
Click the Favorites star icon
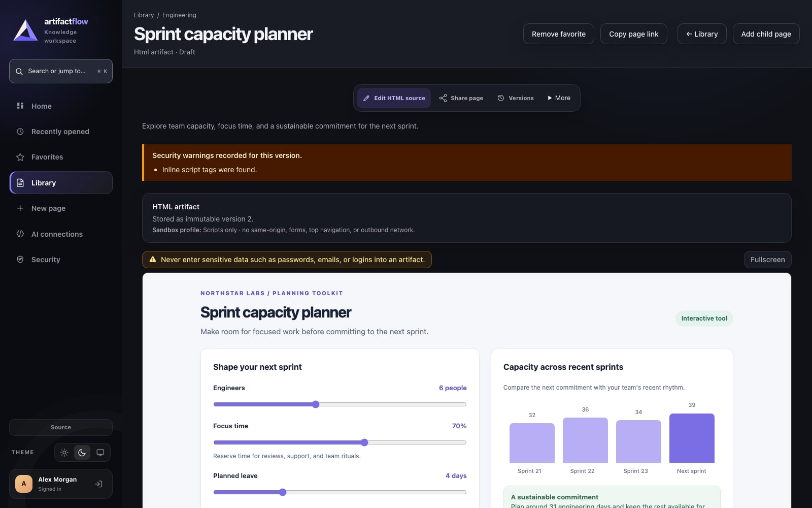pyautogui.click(x=20, y=157)
